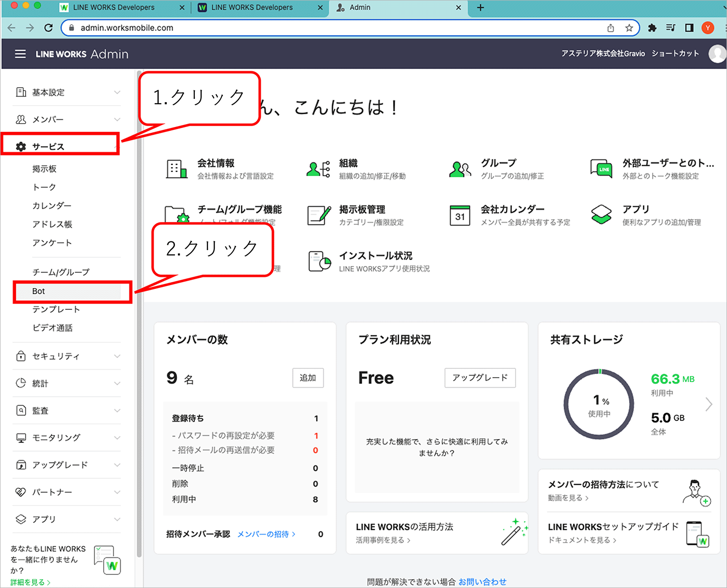
Task: Open the カレンダー submenu item
Action: click(51, 206)
